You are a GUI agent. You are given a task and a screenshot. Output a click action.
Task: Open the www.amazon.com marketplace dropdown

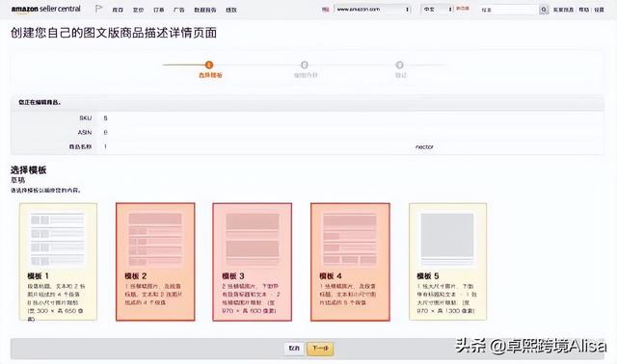pos(373,10)
